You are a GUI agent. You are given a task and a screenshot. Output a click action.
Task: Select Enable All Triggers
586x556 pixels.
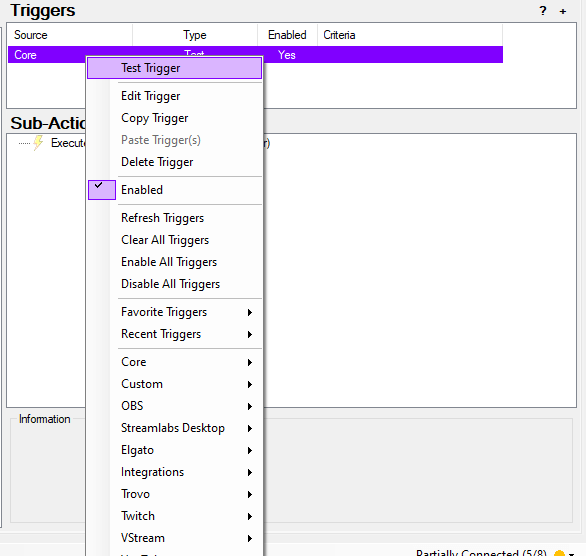(x=175, y=262)
